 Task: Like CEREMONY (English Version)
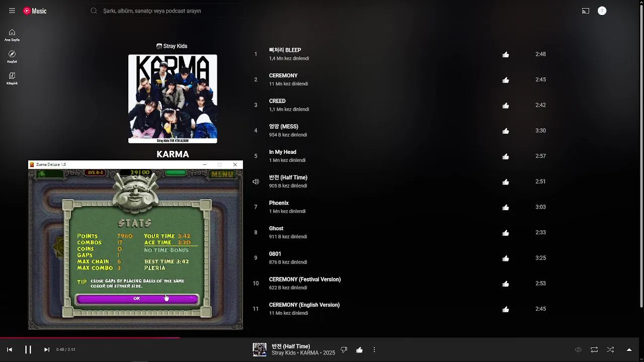tap(506, 309)
